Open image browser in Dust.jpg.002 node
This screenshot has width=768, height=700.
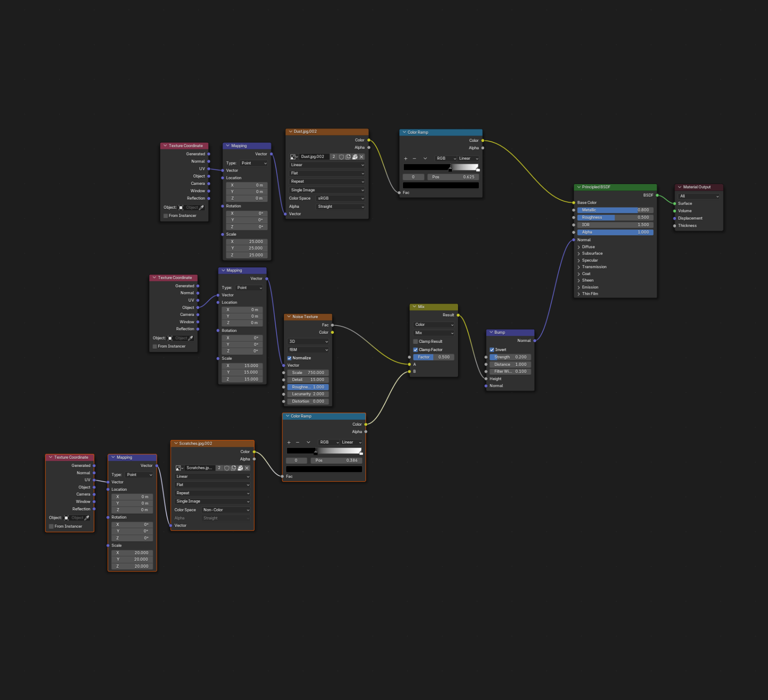tap(294, 157)
